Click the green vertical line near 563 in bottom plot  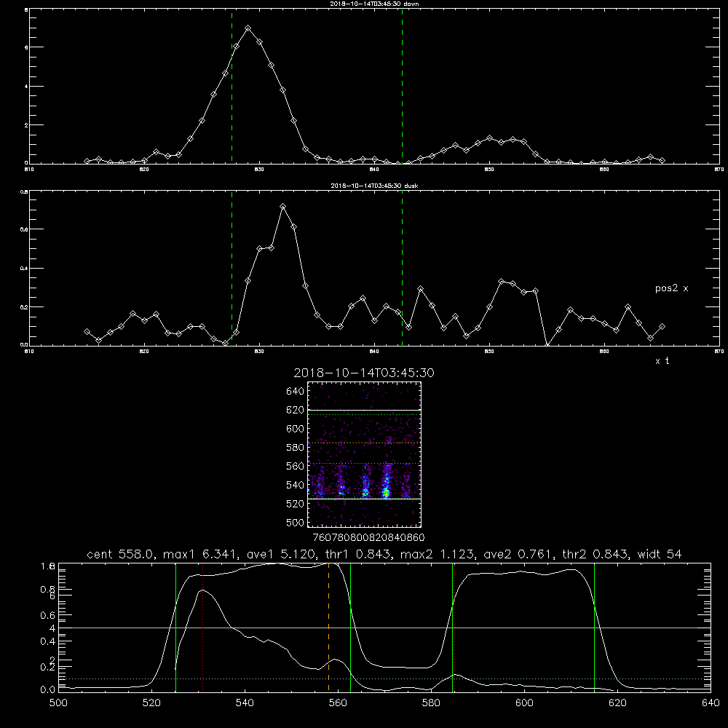click(x=351, y=628)
